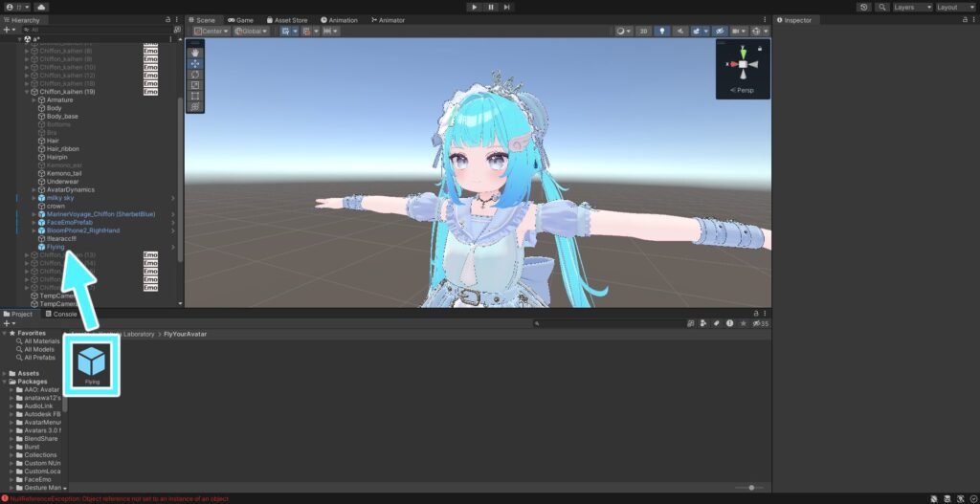Switch to the Game tab
This screenshot has height=504, width=980.
pos(240,19)
